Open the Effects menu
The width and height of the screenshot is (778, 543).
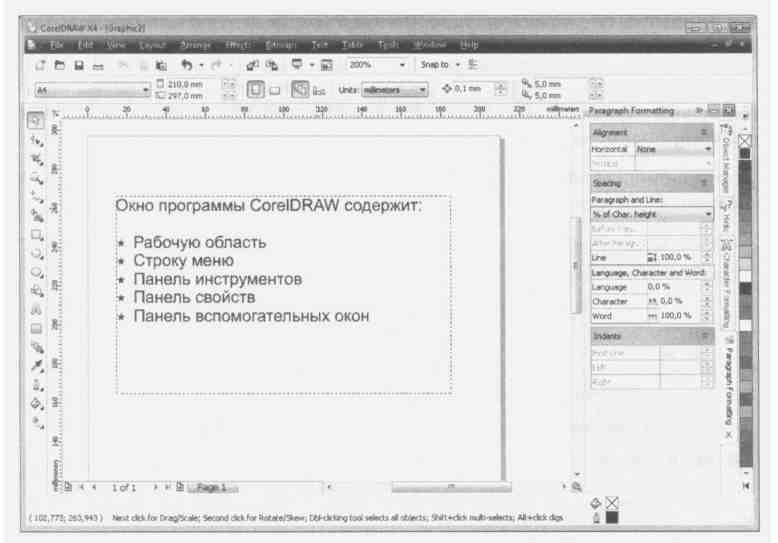(238, 45)
